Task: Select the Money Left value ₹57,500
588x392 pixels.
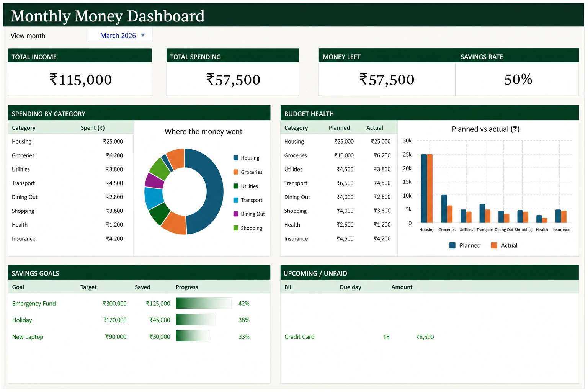Action: 387,80
